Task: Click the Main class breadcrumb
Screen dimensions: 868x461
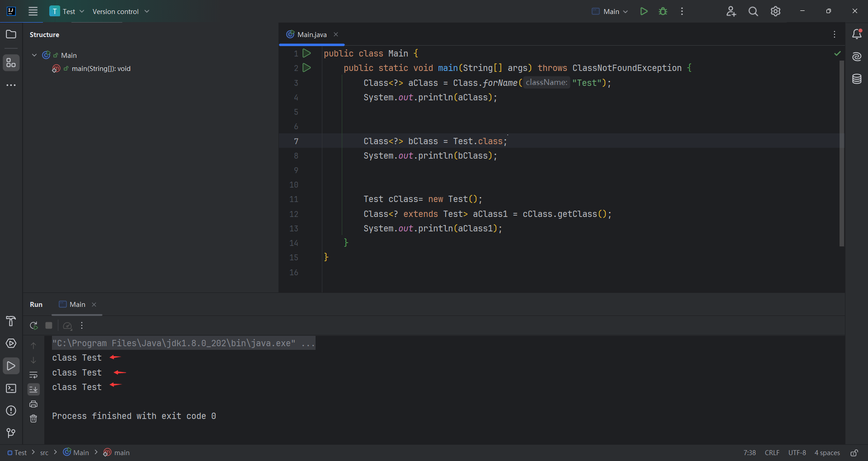Action: click(76, 452)
